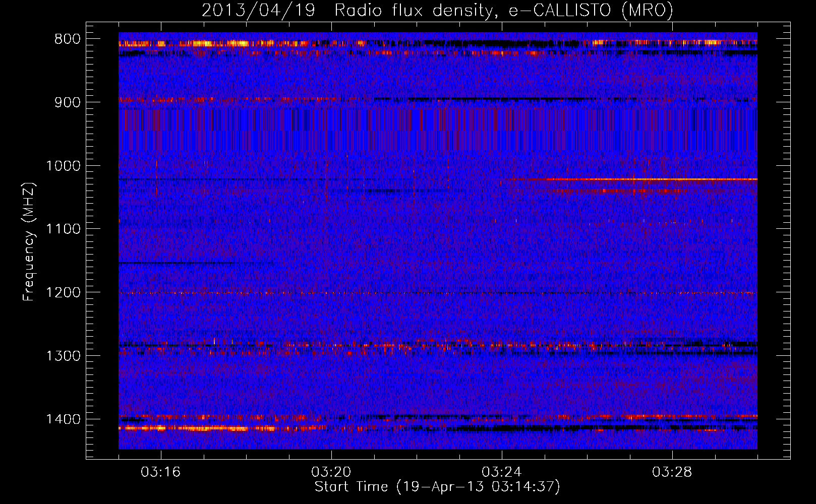816x504 pixels.
Task: Click the 03:20 time tick label
Action: point(331,472)
